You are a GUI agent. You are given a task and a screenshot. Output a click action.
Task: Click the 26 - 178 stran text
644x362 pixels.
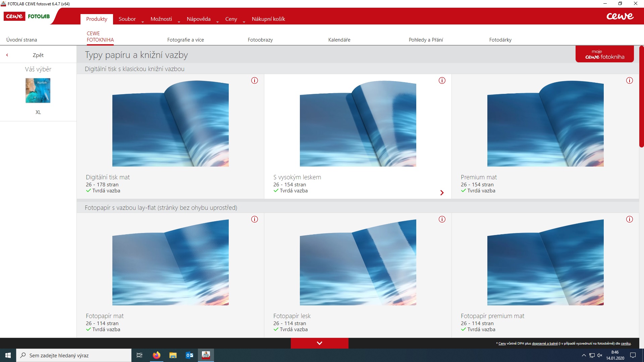tap(102, 185)
